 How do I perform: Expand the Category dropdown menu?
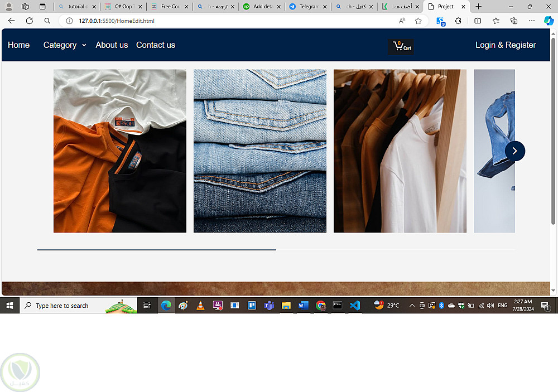pyautogui.click(x=64, y=45)
